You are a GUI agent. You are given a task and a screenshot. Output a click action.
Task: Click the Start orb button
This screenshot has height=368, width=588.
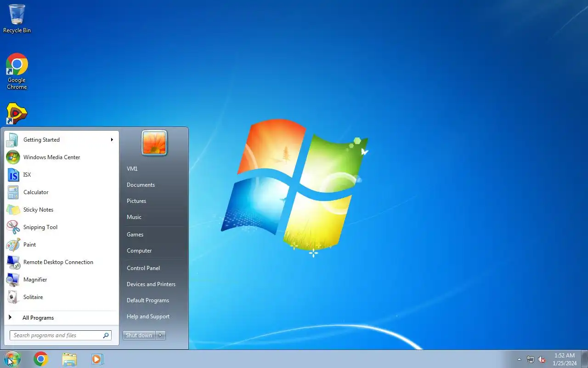(12, 359)
